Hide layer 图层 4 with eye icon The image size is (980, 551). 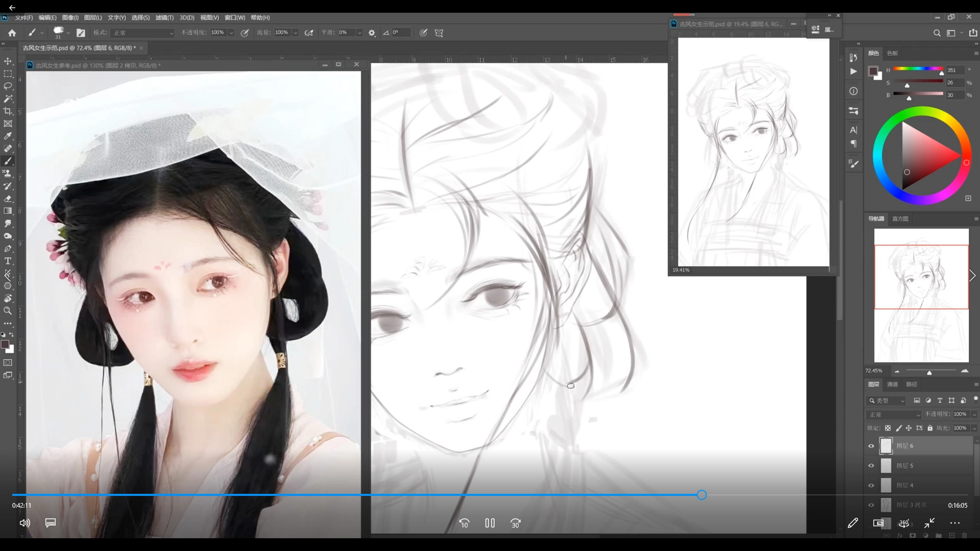[x=871, y=486]
